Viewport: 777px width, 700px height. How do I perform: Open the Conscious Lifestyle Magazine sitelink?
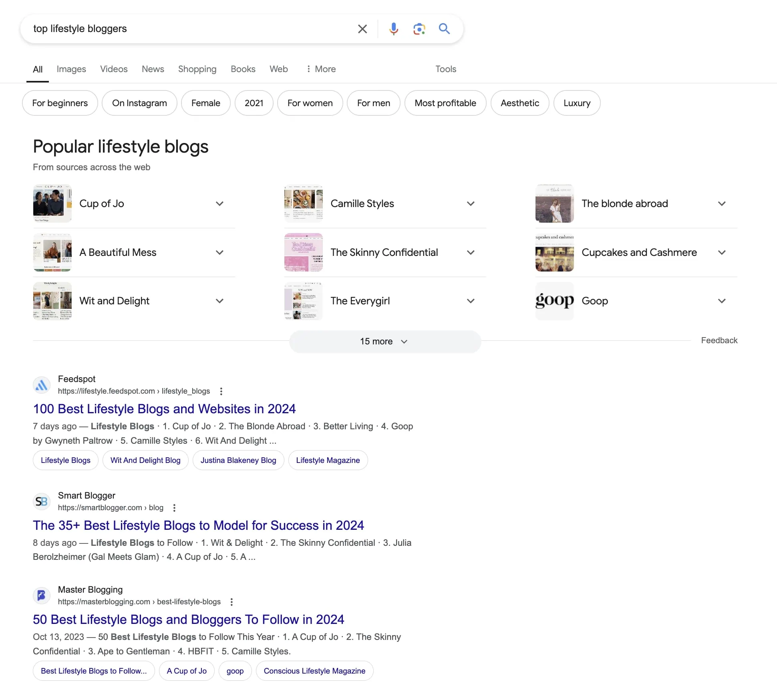[314, 671]
